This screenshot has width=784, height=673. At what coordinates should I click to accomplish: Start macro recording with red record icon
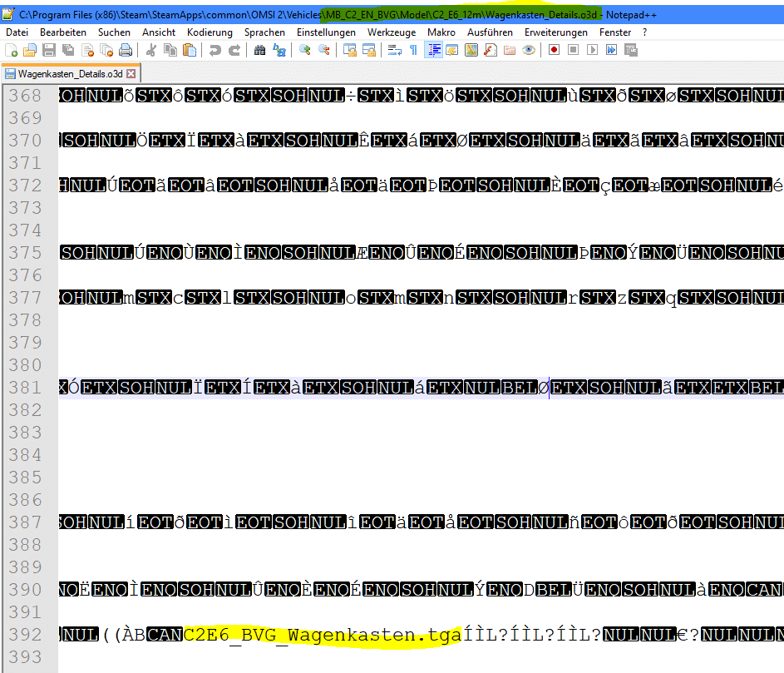554,50
